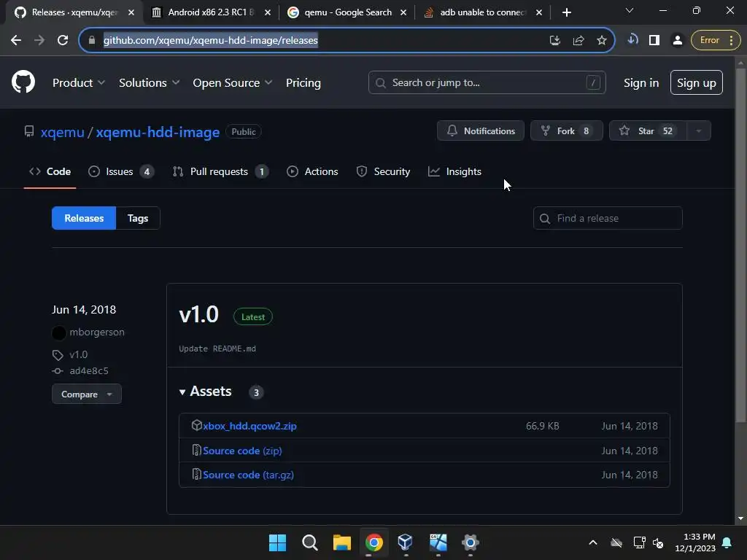Open the Chrome tab search chevron
The height and width of the screenshot is (560, 747).
(x=630, y=10)
